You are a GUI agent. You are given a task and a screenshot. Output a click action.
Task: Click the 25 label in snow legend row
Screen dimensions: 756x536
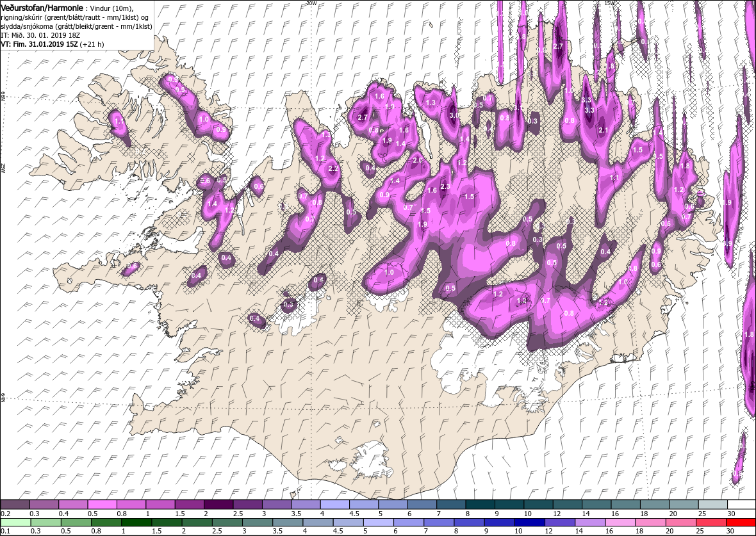coord(702,514)
